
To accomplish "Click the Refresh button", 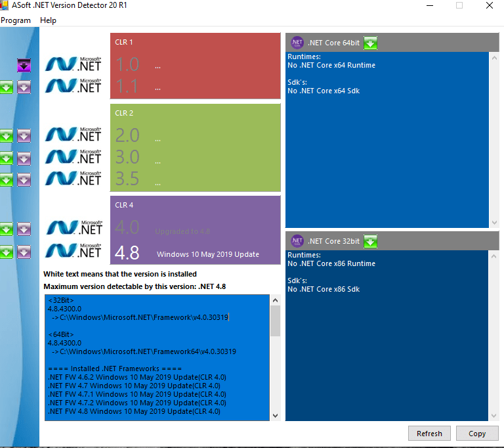I will [x=429, y=434].
